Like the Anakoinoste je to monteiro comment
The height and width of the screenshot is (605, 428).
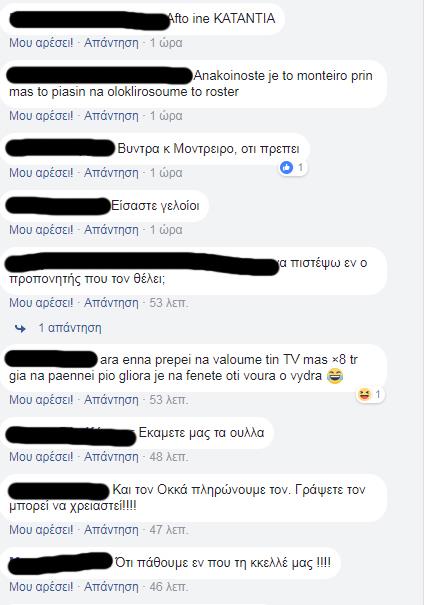coord(41,115)
